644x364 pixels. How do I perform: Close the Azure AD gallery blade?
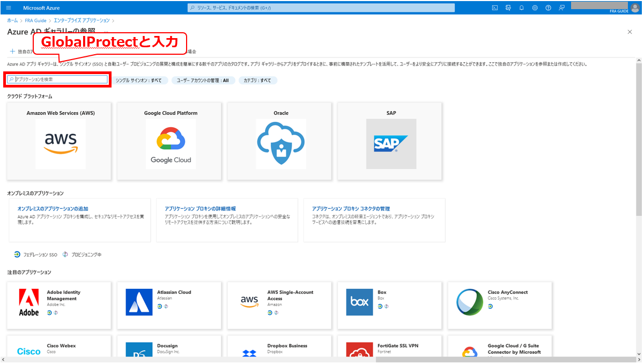pyautogui.click(x=630, y=32)
